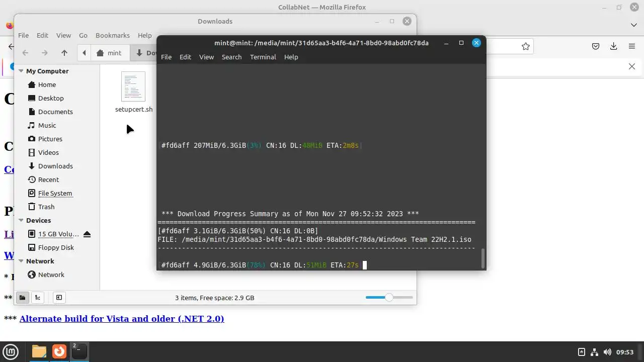The height and width of the screenshot is (362, 644).
Task: Dismiss the Firefox notification bar
Action: 632,66
